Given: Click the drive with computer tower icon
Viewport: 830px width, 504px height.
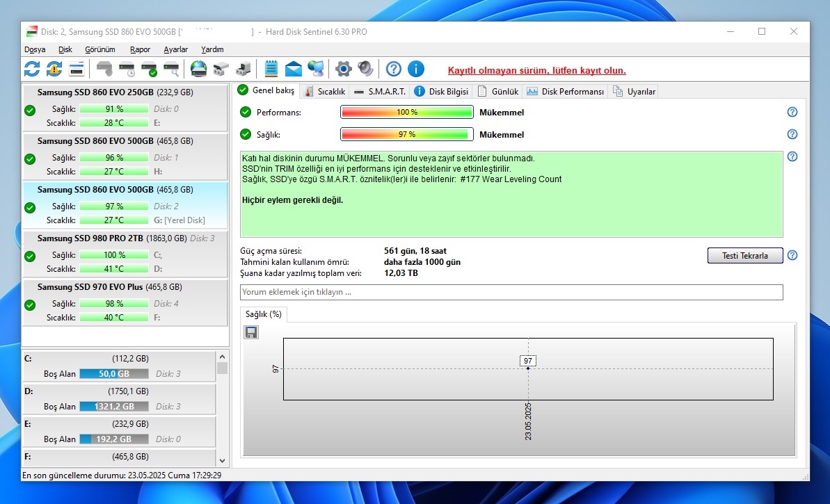Looking at the screenshot, I should (x=243, y=69).
